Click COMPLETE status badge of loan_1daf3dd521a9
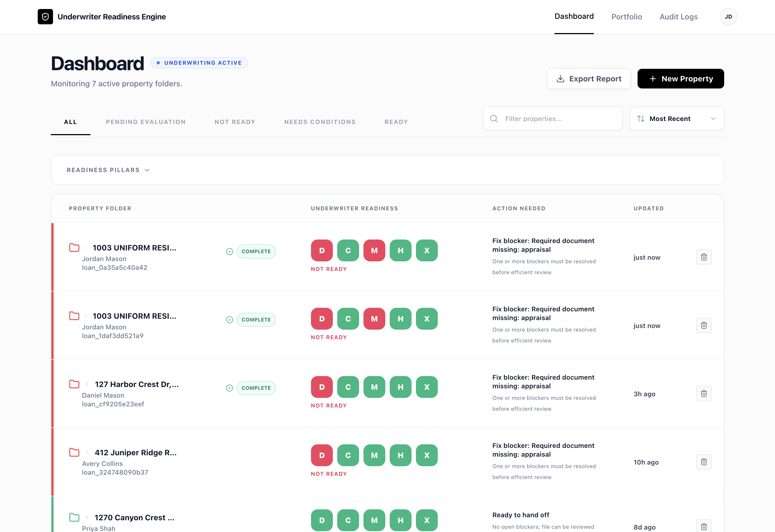775x532 pixels. coord(256,320)
